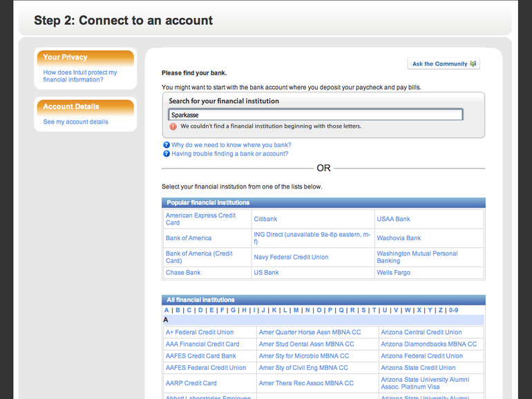Image resolution: width=532 pixels, height=399 pixels.
Task: Select Navy Federal Credit Union
Action: 291,257
